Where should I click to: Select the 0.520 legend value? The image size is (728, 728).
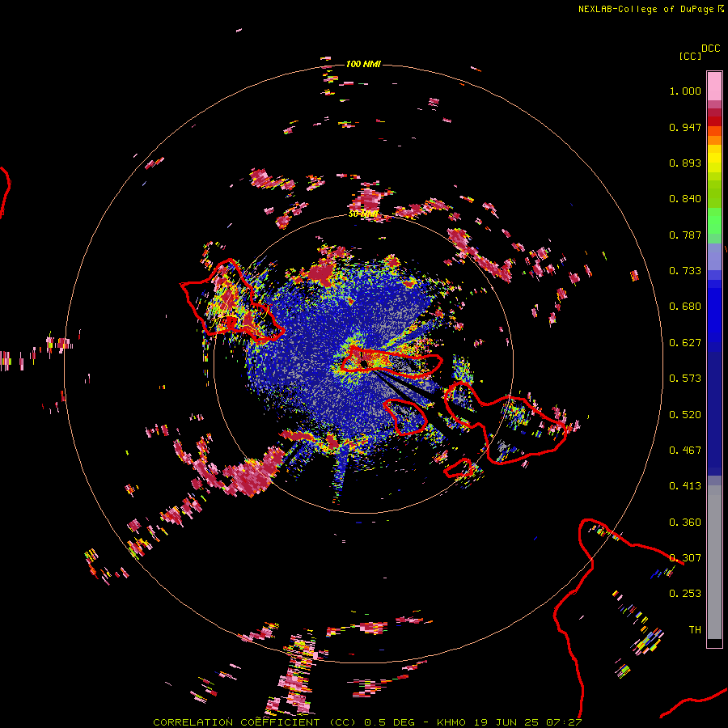point(685,415)
